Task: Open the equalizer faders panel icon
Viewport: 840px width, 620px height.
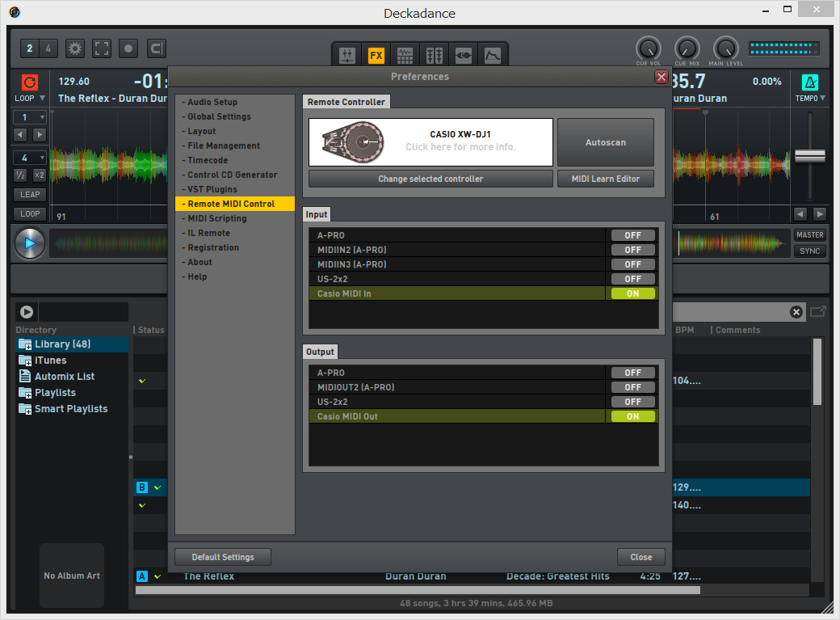Action: click(x=434, y=55)
